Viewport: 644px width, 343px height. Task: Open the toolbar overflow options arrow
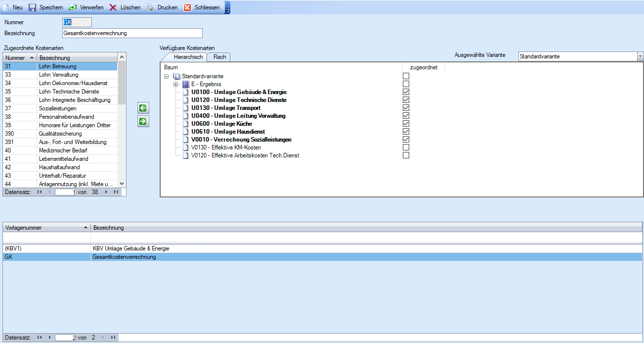[227, 8]
